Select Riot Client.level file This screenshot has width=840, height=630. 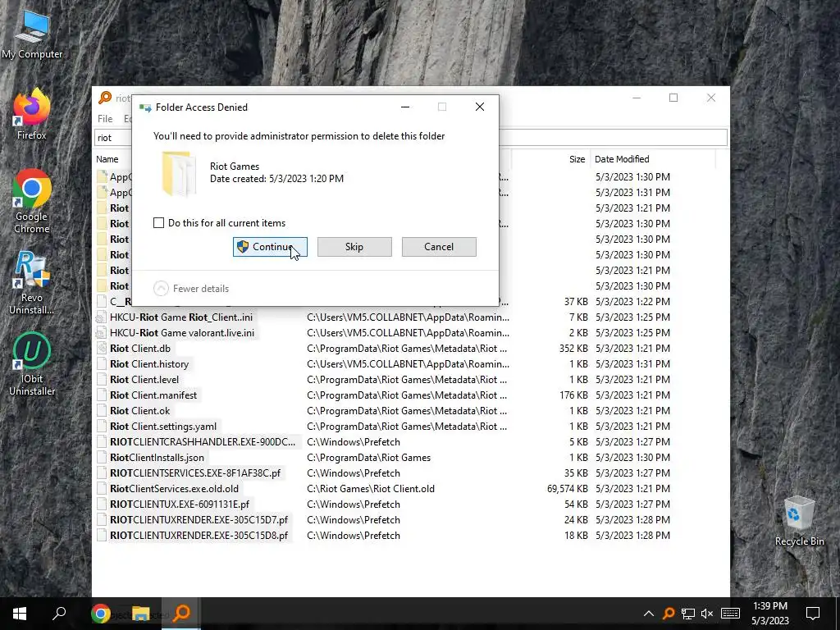click(x=144, y=379)
